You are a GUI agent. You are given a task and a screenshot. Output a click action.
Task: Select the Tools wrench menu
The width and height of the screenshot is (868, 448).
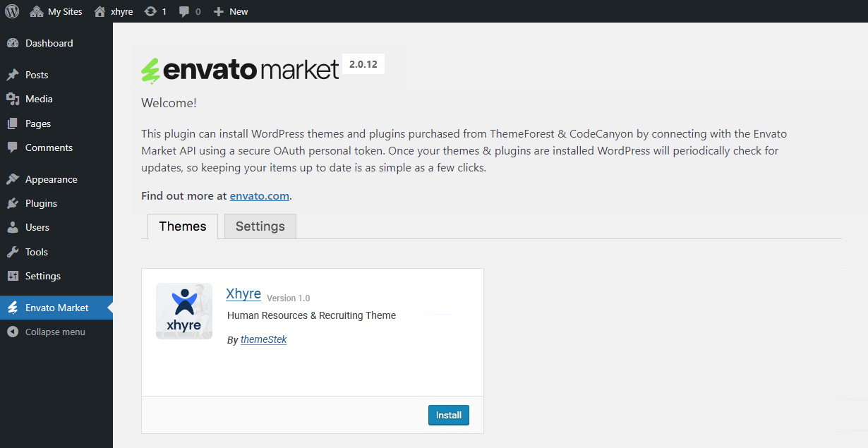tap(36, 252)
